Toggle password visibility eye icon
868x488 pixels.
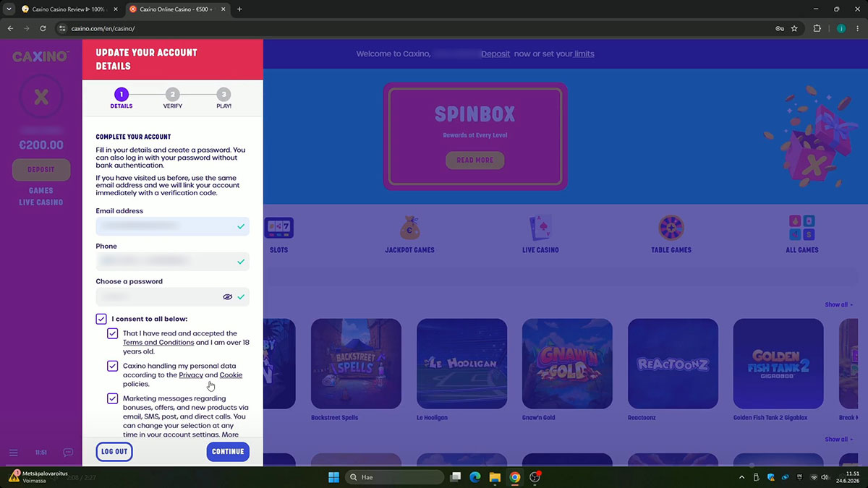[227, 296]
